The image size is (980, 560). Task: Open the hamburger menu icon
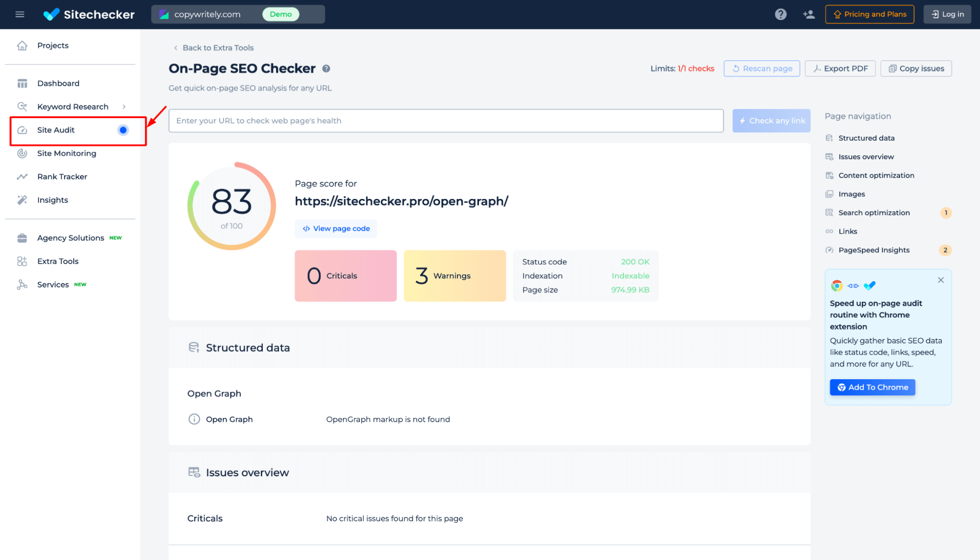[19, 14]
